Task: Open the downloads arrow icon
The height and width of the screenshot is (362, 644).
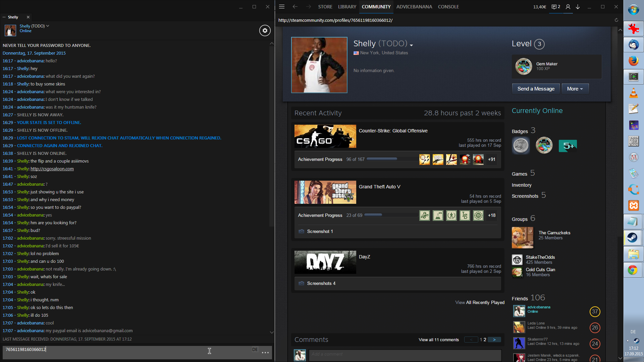Action: coord(578,7)
